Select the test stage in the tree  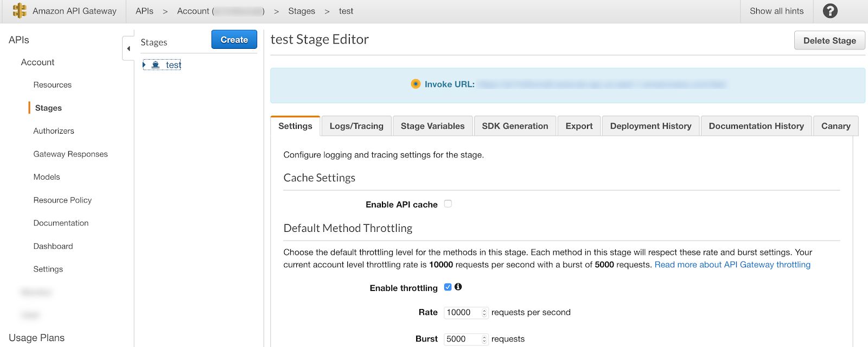pyautogui.click(x=173, y=65)
